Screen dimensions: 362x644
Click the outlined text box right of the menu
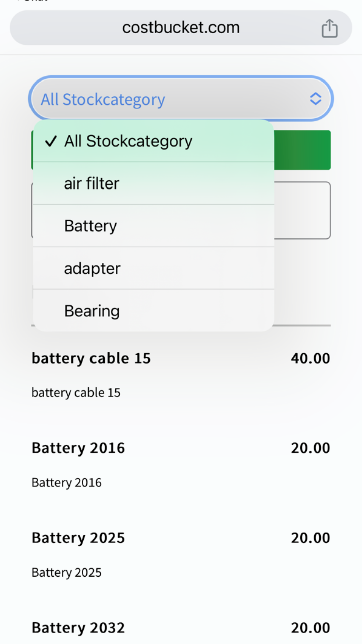[302, 211]
